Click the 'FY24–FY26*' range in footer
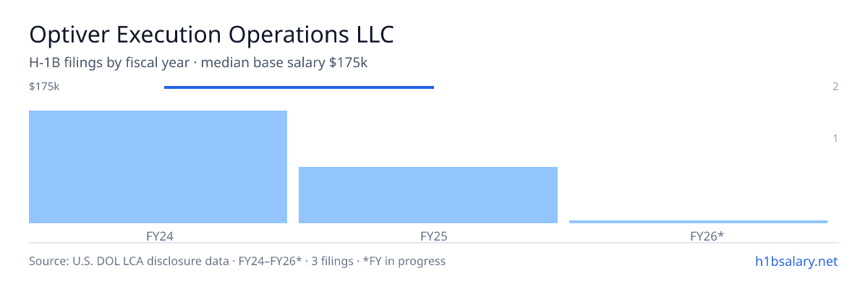The height and width of the screenshot is (289, 868). 271,261
